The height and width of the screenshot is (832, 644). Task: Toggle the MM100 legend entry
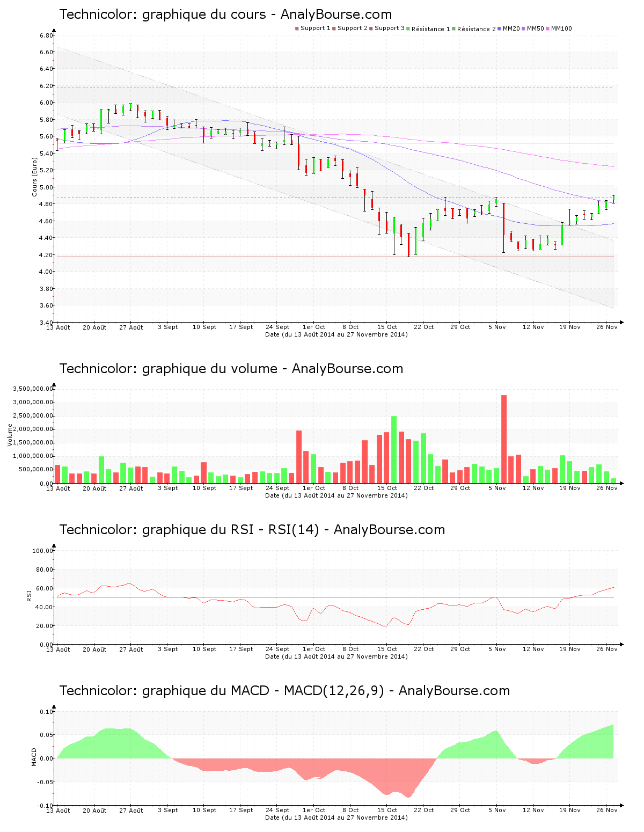(x=559, y=28)
